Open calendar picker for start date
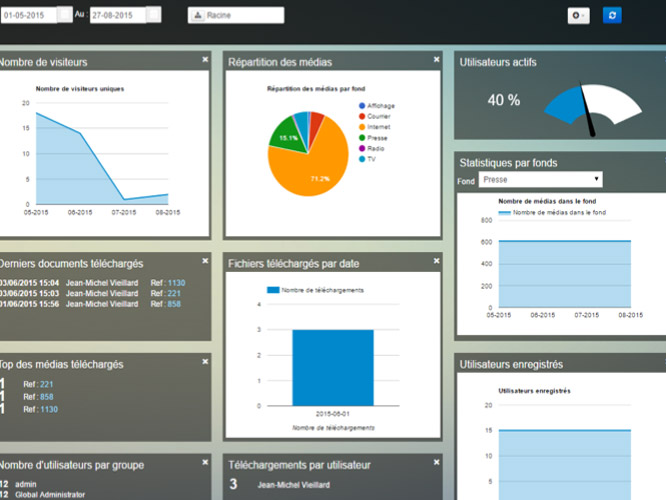This screenshot has height=500, width=666. pyautogui.click(x=65, y=15)
